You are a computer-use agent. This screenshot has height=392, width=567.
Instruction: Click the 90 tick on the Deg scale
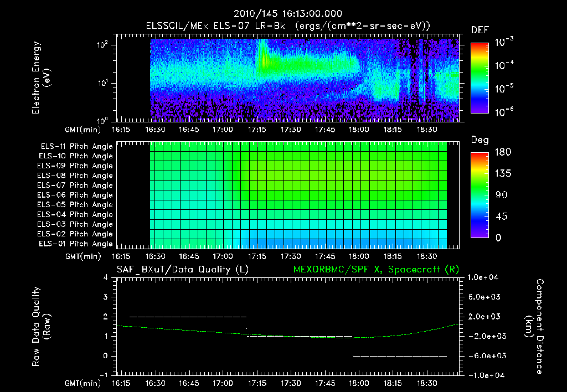pyautogui.click(x=502, y=195)
